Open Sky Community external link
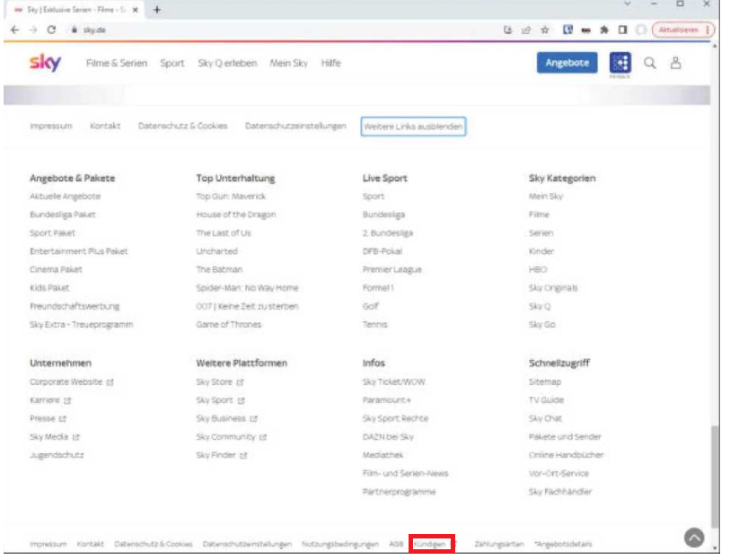Screen dimensions: 730x560 point(232,437)
